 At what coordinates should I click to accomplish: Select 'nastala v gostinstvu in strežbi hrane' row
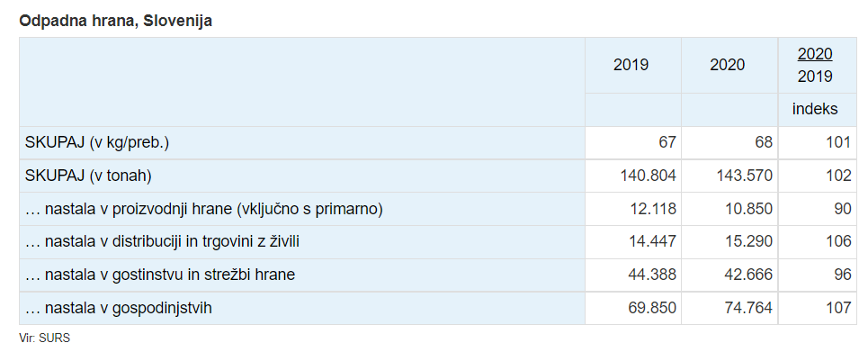(x=160, y=275)
